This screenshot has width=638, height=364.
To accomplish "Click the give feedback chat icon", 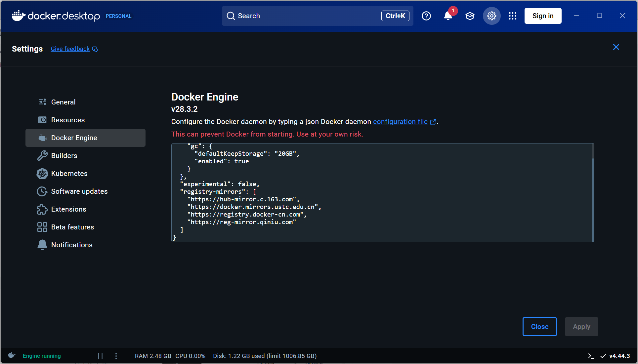I will pyautogui.click(x=95, y=49).
